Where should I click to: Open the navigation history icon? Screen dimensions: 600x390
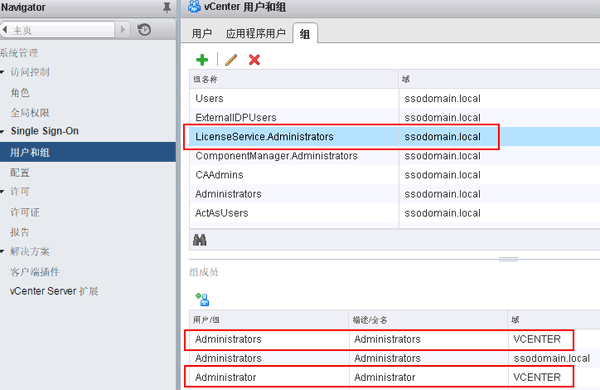[144, 30]
